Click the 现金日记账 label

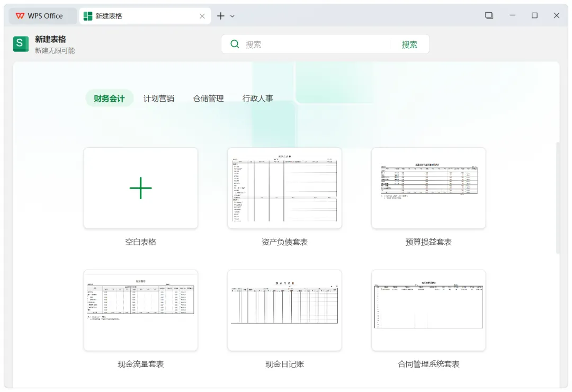[x=284, y=364]
